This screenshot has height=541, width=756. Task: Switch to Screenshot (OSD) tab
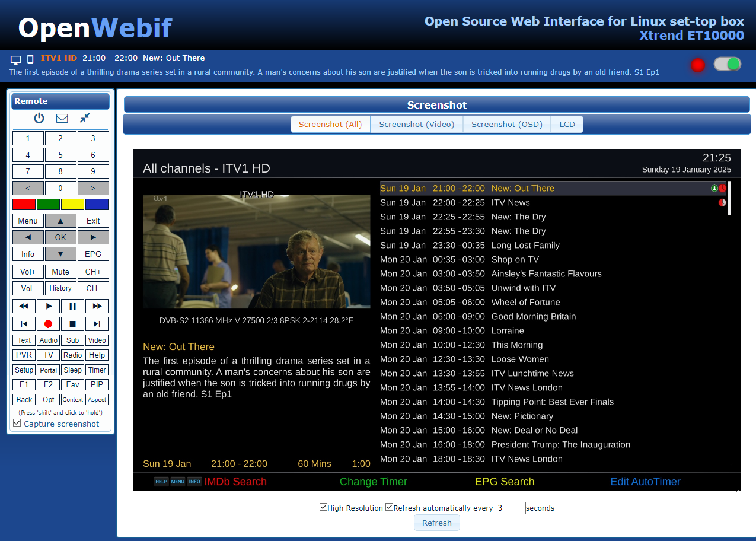tap(507, 124)
